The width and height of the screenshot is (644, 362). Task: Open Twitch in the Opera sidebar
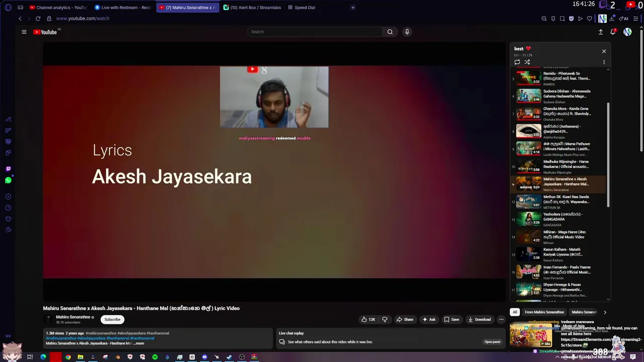coord(8,169)
